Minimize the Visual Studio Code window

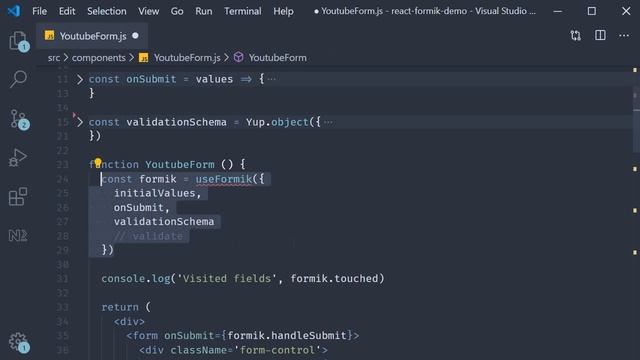coord(558,11)
